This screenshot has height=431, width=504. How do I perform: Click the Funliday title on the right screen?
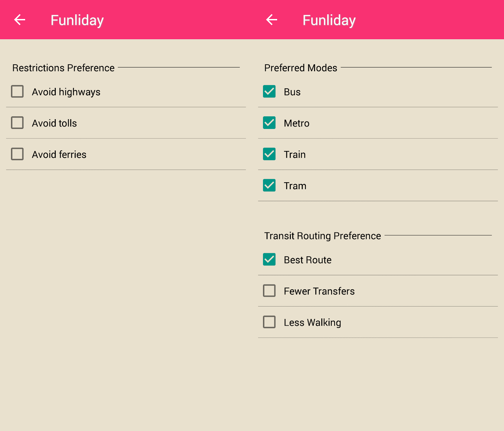329,20
